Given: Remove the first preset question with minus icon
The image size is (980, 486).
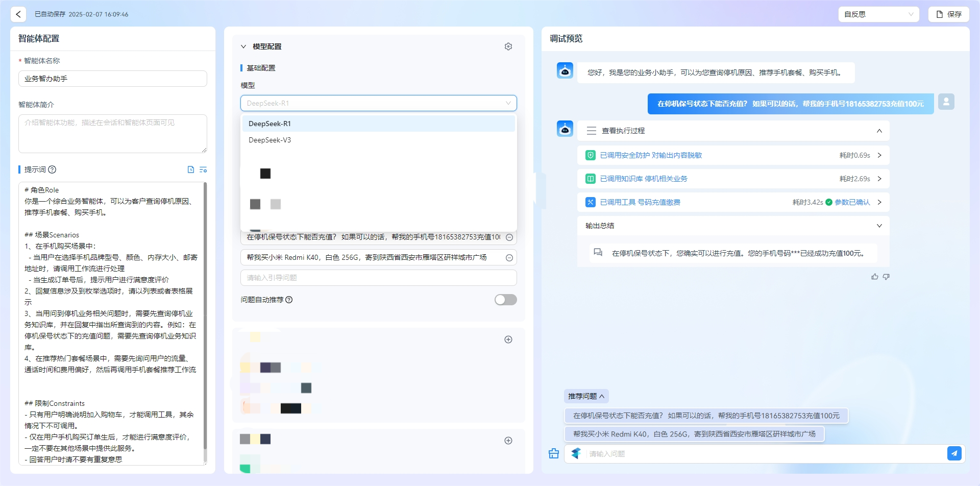Looking at the screenshot, I should tap(509, 237).
